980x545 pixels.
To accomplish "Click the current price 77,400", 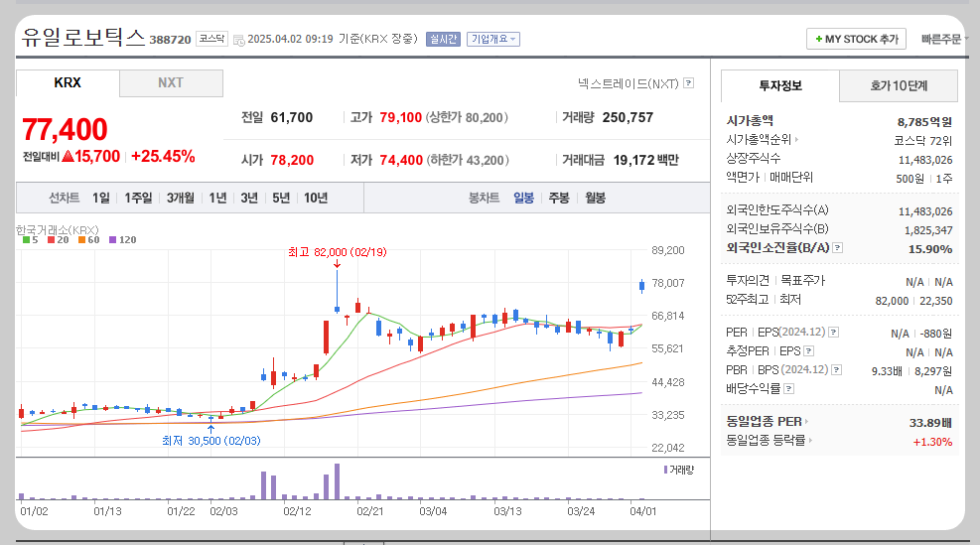I will [x=65, y=129].
